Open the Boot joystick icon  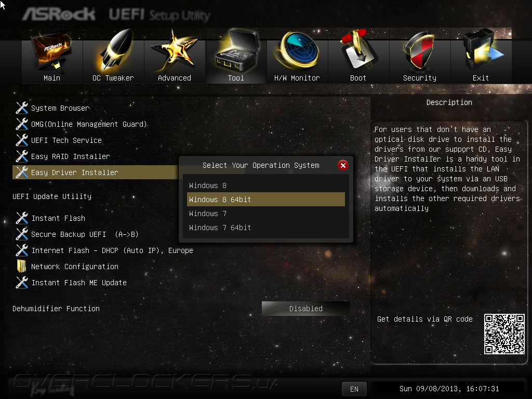point(358,51)
